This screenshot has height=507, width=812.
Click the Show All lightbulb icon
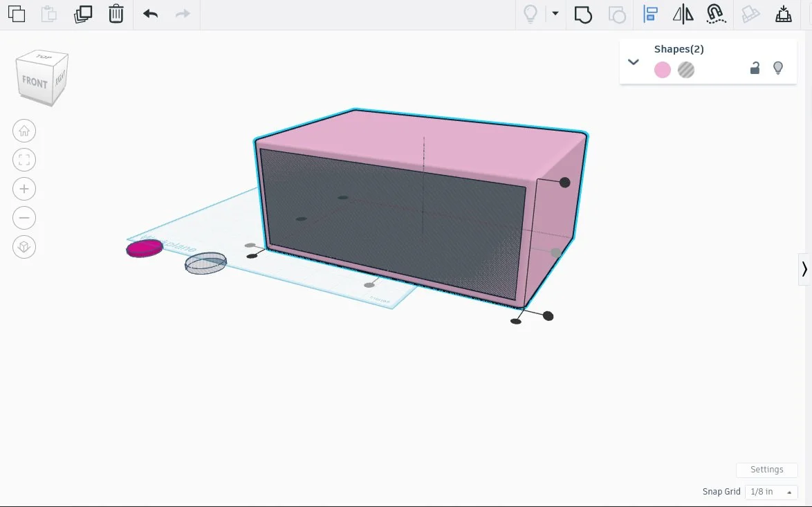[530, 14]
